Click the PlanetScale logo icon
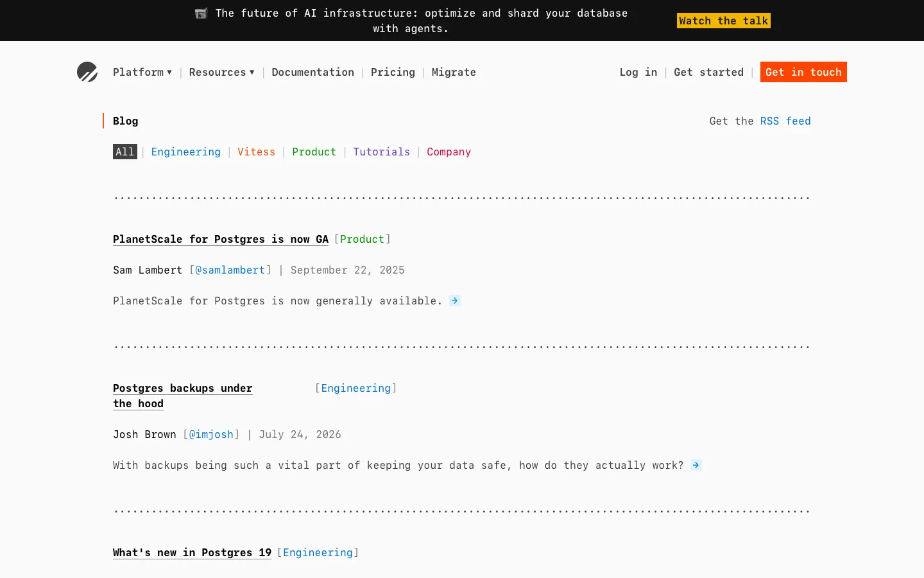This screenshot has height=578, width=924. 87,72
